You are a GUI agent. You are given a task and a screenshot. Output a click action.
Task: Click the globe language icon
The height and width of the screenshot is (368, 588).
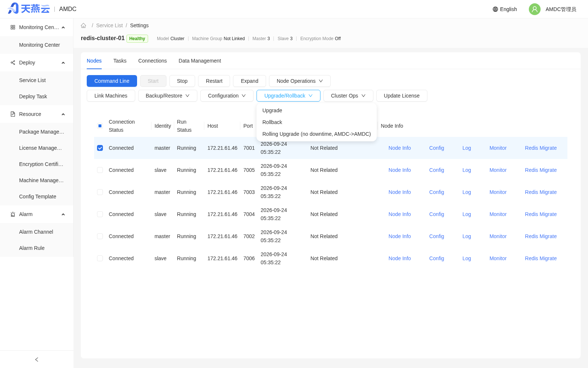pos(495,9)
